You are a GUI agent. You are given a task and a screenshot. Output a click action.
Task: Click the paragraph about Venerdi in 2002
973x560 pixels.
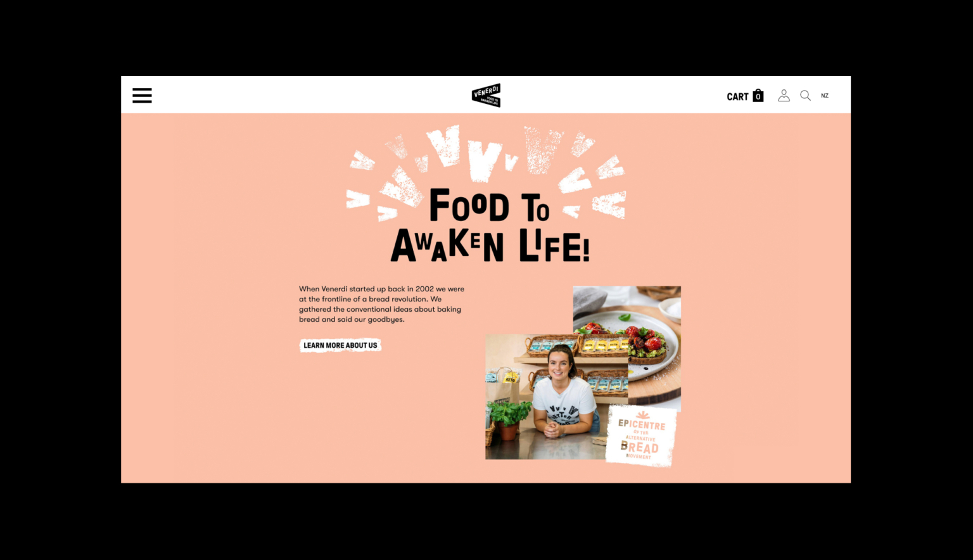pos(381,304)
